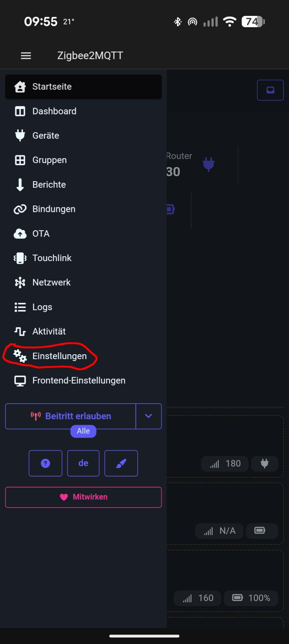
Task: Open the de language selector
Action: pyautogui.click(x=83, y=463)
